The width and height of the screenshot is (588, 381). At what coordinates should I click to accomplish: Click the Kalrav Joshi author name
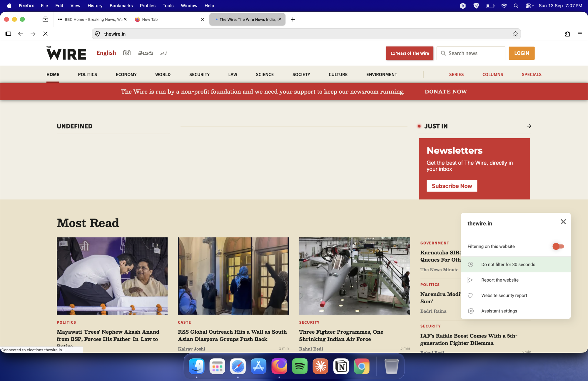(191, 349)
